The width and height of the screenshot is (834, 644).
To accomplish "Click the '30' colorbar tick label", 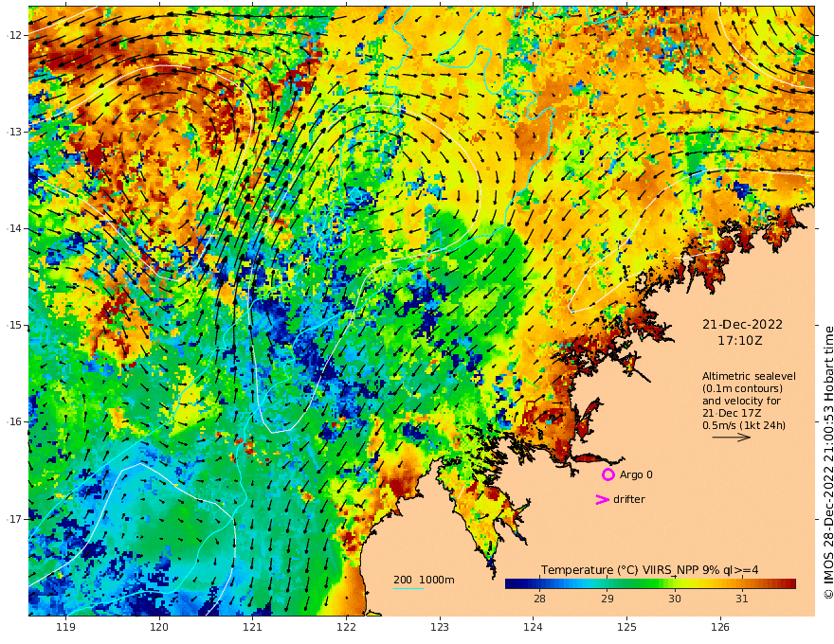I will pos(675,599).
